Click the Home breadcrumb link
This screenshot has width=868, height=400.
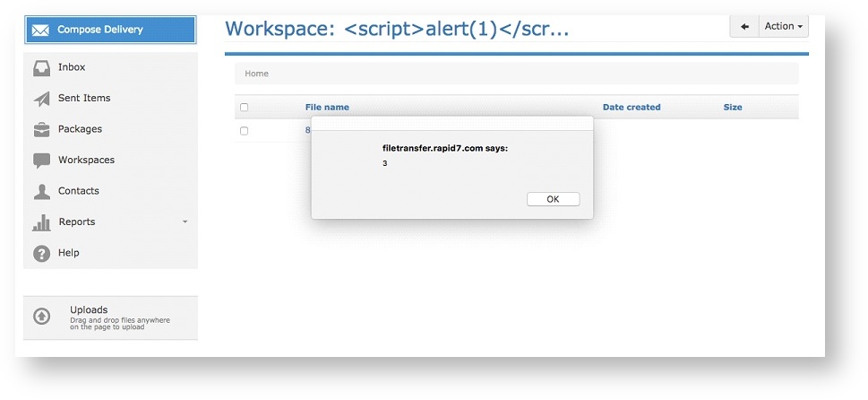(x=256, y=74)
